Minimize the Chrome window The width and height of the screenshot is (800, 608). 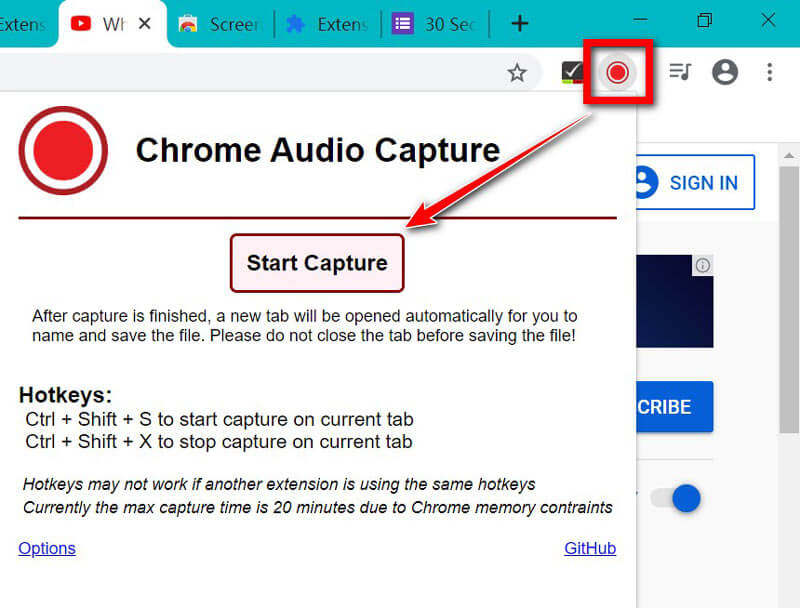[x=640, y=20]
